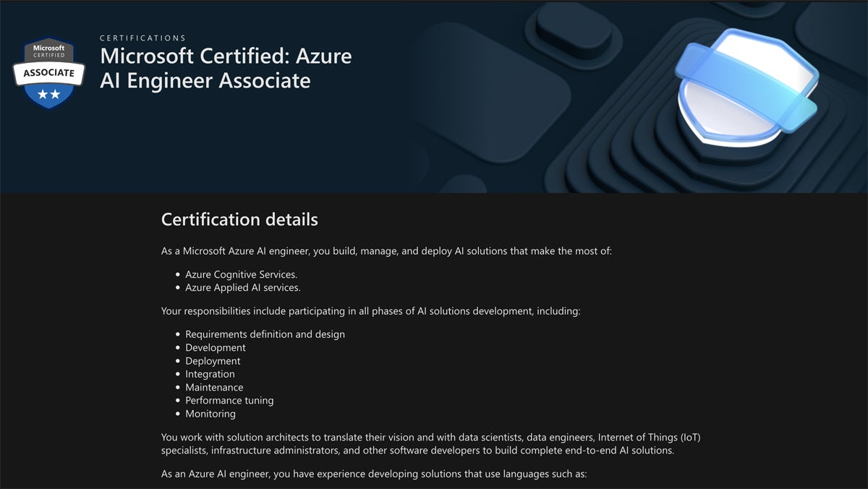This screenshot has height=489, width=868.
Task: Click the paragraph about working with solution architects
Action: pos(431,443)
